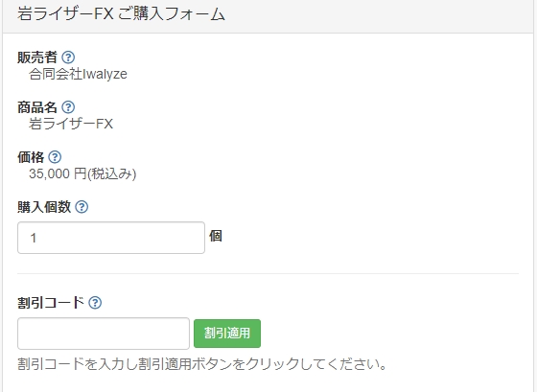Click the 割引コード label text
The width and height of the screenshot is (537, 392).
tap(51, 303)
